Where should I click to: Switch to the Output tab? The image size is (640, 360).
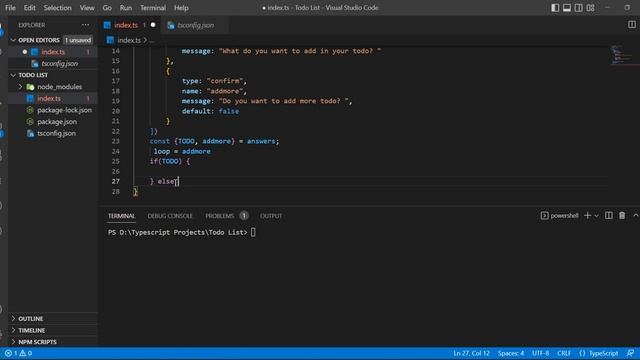point(271,216)
